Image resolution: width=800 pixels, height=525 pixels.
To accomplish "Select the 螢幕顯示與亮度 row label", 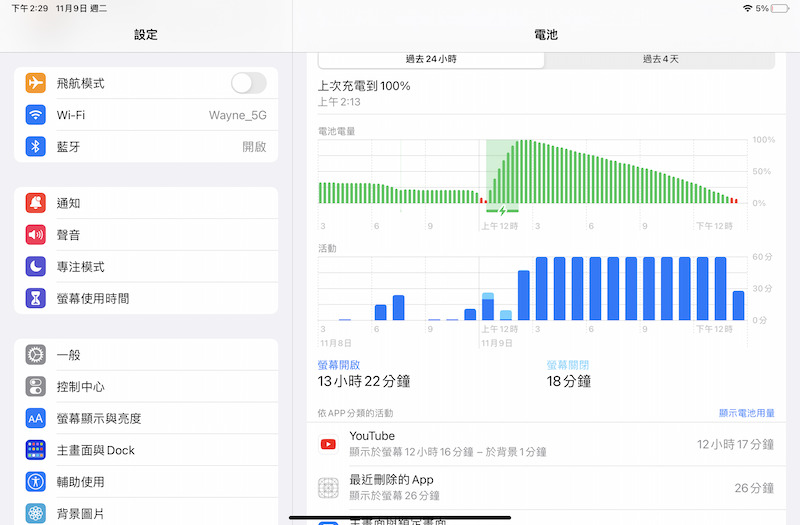I will click(x=99, y=418).
